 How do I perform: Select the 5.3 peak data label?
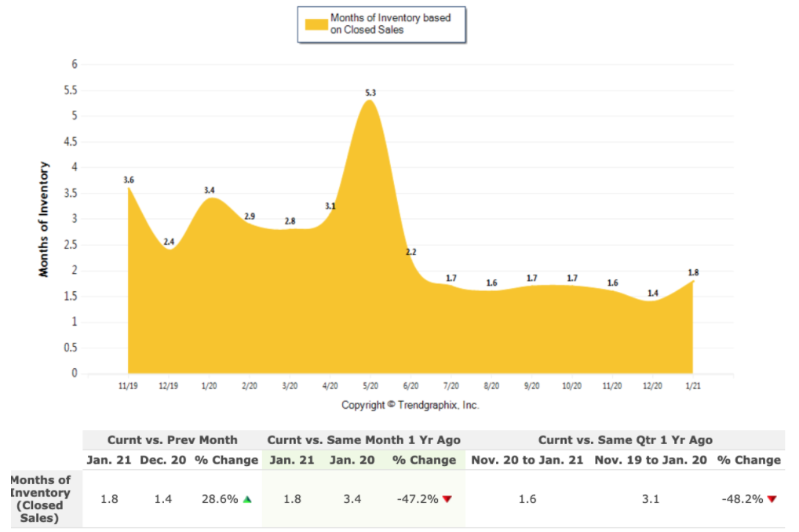click(370, 93)
